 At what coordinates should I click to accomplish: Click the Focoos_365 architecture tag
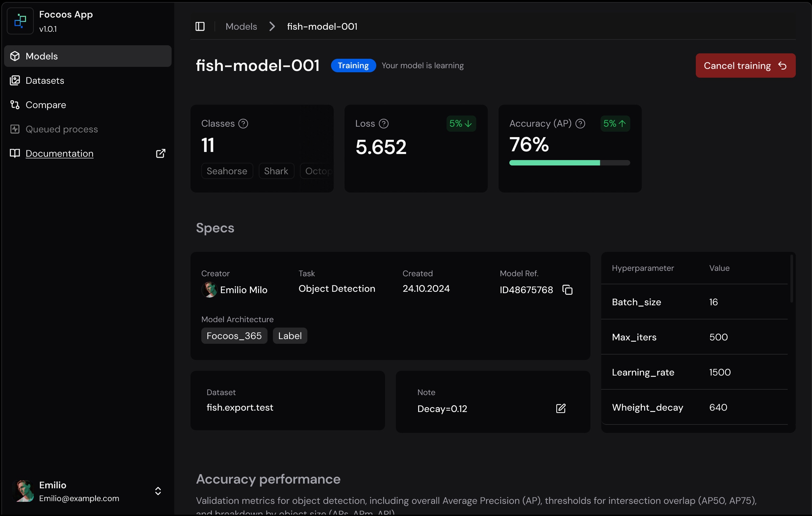pyautogui.click(x=234, y=336)
